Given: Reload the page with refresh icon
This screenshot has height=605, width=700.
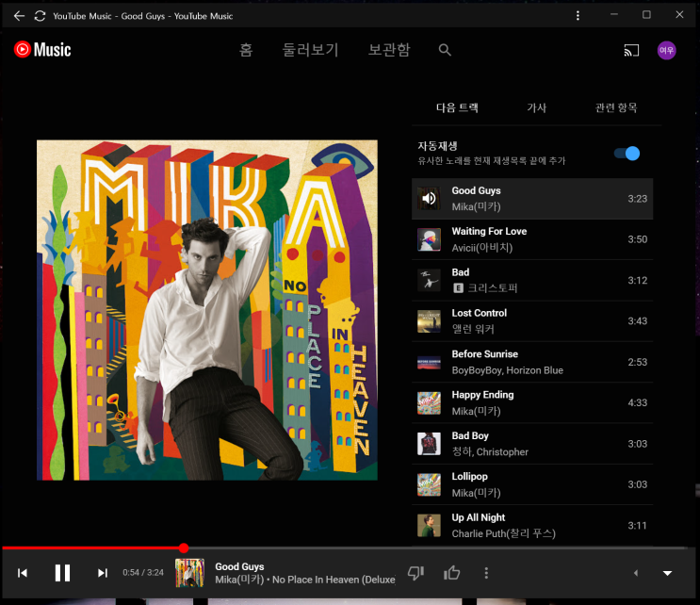Looking at the screenshot, I should pos(40,16).
